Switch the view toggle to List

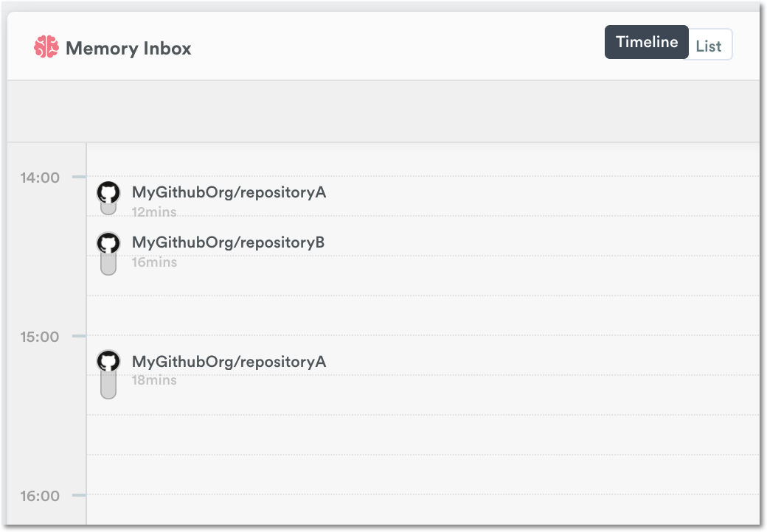pyautogui.click(x=709, y=45)
